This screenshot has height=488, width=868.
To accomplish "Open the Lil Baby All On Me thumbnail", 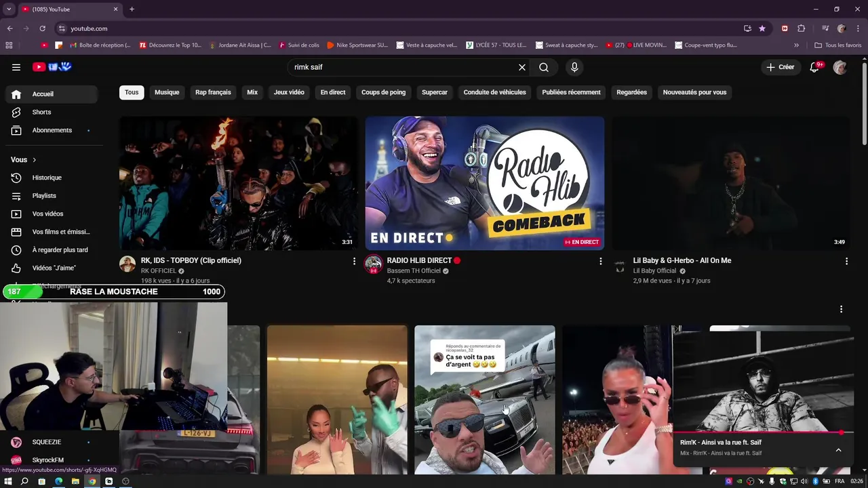I will 731,183.
